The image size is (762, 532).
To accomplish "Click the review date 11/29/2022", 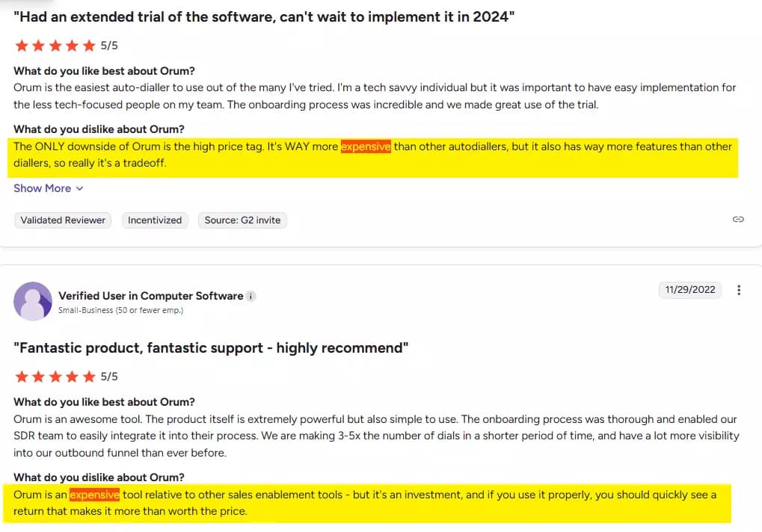I will point(689,290).
